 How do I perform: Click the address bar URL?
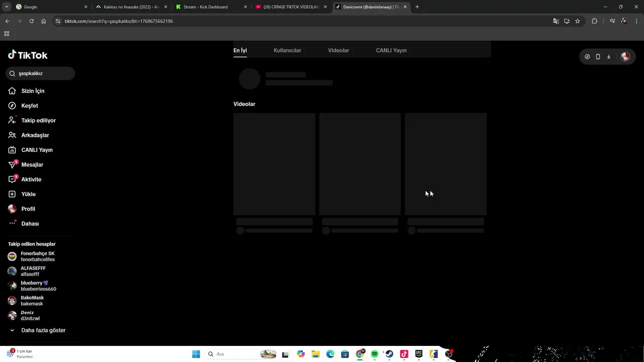tap(119, 21)
